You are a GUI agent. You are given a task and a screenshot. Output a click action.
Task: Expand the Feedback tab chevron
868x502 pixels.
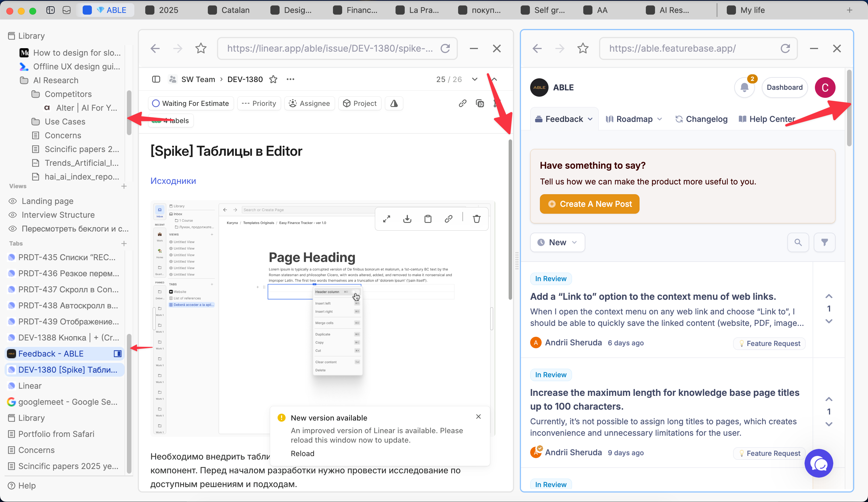click(x=590, y=119)
